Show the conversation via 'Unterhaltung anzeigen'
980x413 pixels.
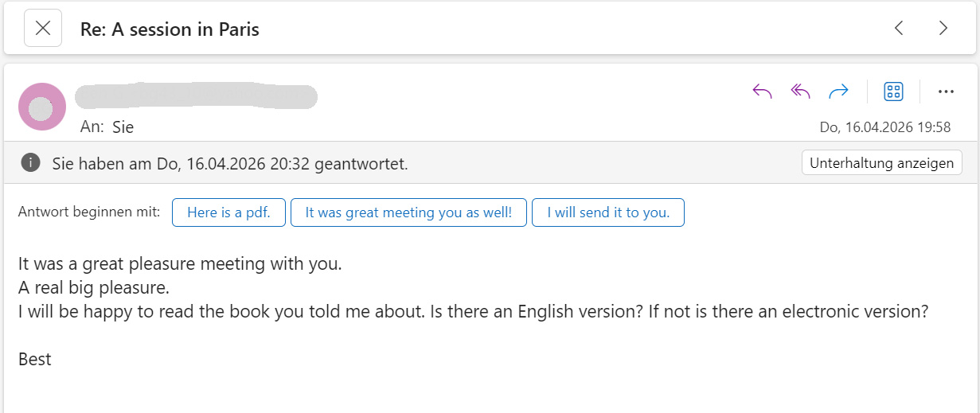point(882,163)
